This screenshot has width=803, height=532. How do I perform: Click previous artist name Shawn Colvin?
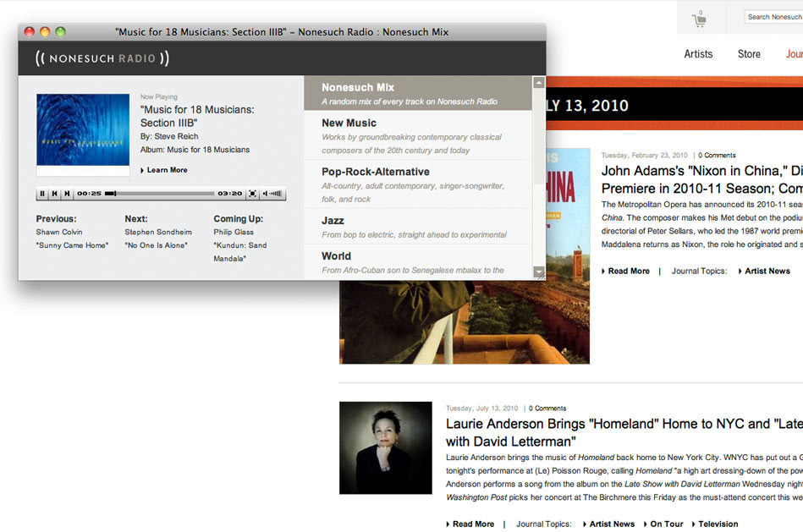59,232
